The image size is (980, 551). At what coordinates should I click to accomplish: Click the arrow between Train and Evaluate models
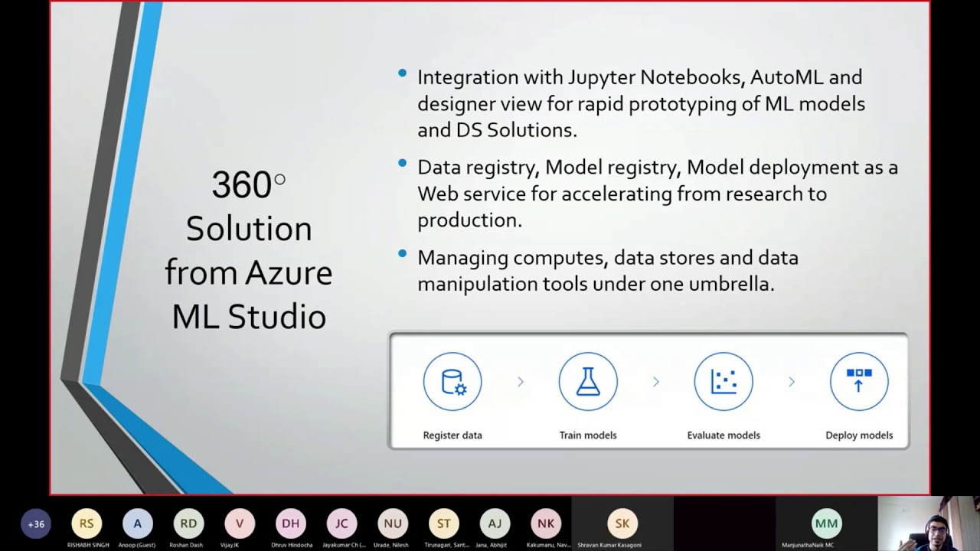pos(656,381)
